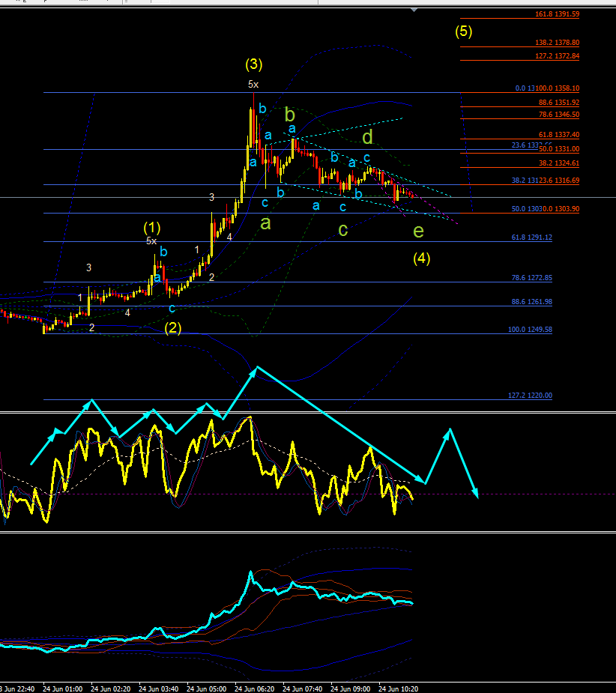Select the yellow (1) wave label

click(x=151, y=228)
